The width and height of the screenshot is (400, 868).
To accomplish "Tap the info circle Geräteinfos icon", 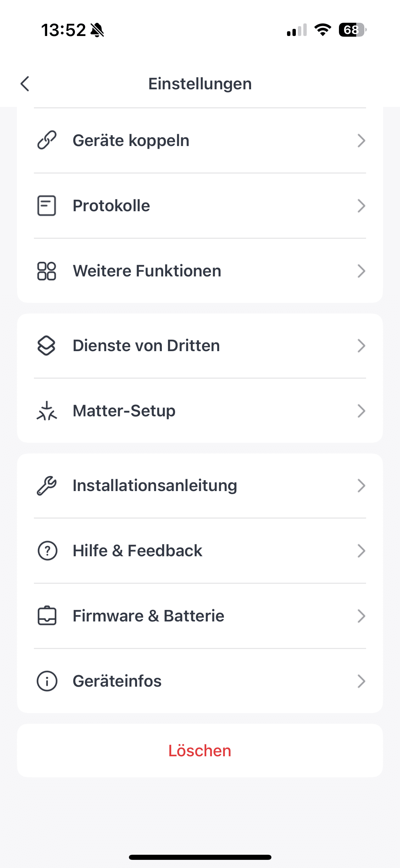I will [x=47, y=681].
